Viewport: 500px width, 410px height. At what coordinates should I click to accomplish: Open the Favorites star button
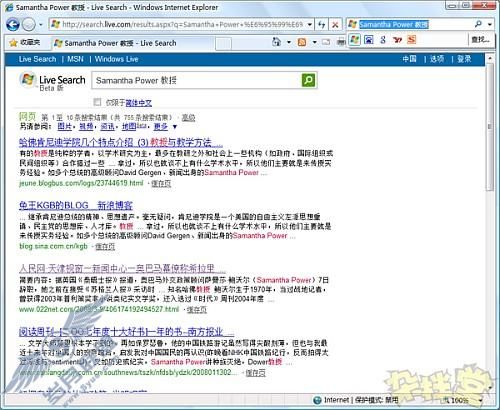pyautogui.click(x=25, y=43)
